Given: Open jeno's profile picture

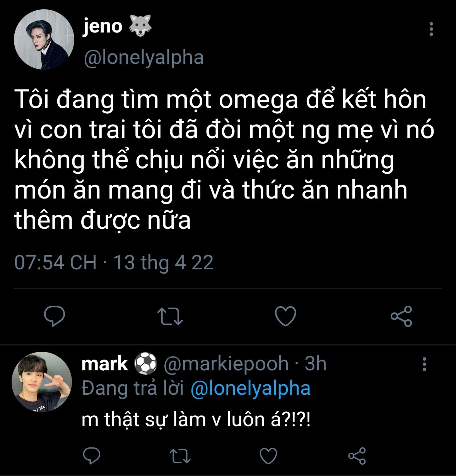Looking at the screenshot, I should pos(44,40).
